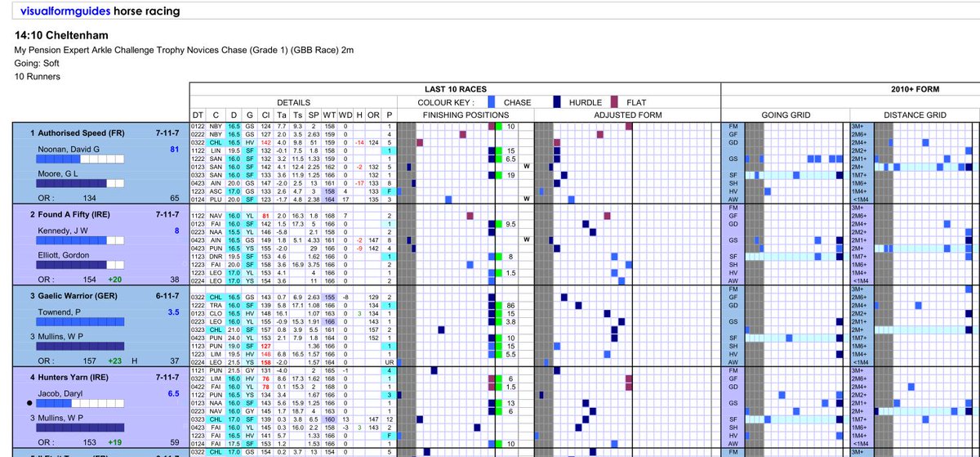Click the black dot beside Jacob, Daryl
The width and height of the screenshot is (980, 457).
[30, 402]
